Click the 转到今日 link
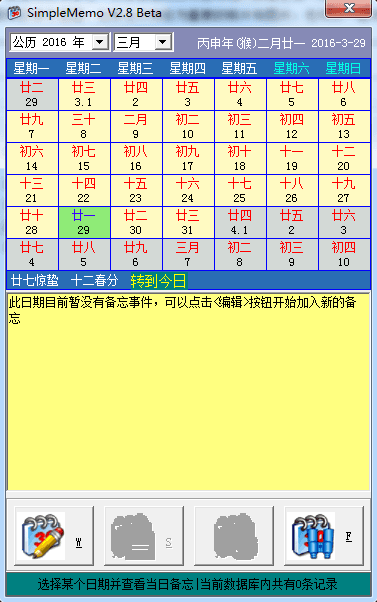Image resolution: width=377 pixels, height=602 pixels. pos(158,281)
